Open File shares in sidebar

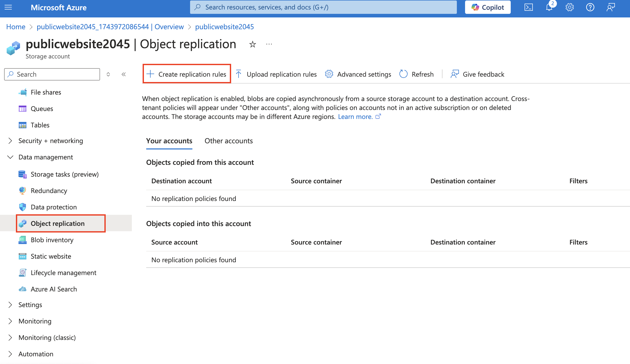click(x=46, y=92)
